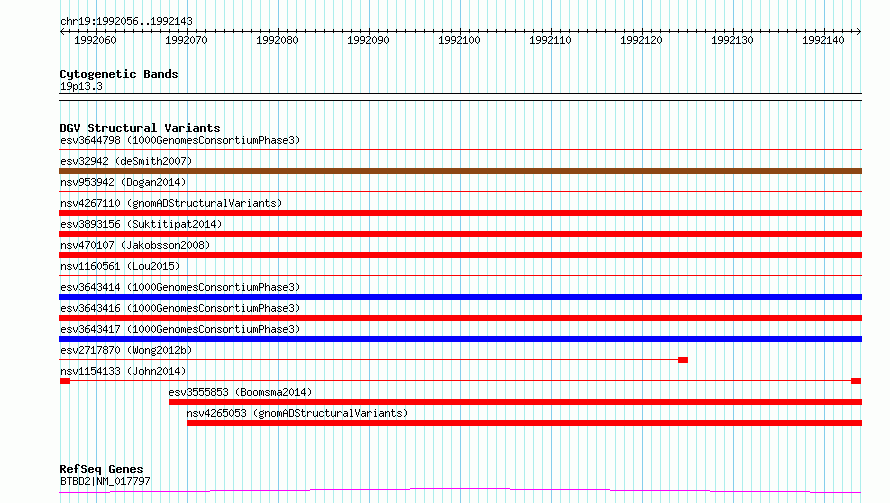The height and width of the screenshot is (503, 890).
Task: Open variant nsv470107 (Jakobsson2008) label
Action: click(135, 245)
